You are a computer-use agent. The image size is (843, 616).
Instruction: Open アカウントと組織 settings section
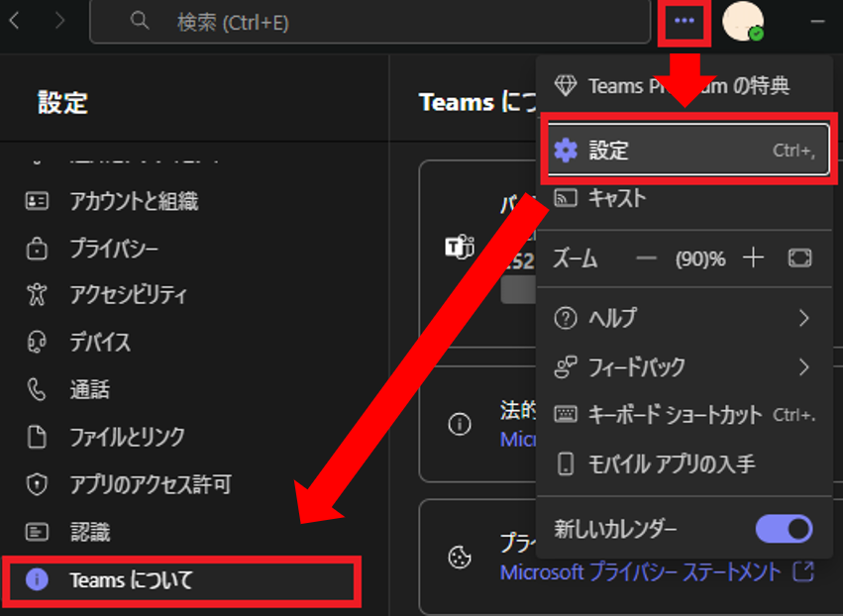pyautogui.click(x=134, y=201)
